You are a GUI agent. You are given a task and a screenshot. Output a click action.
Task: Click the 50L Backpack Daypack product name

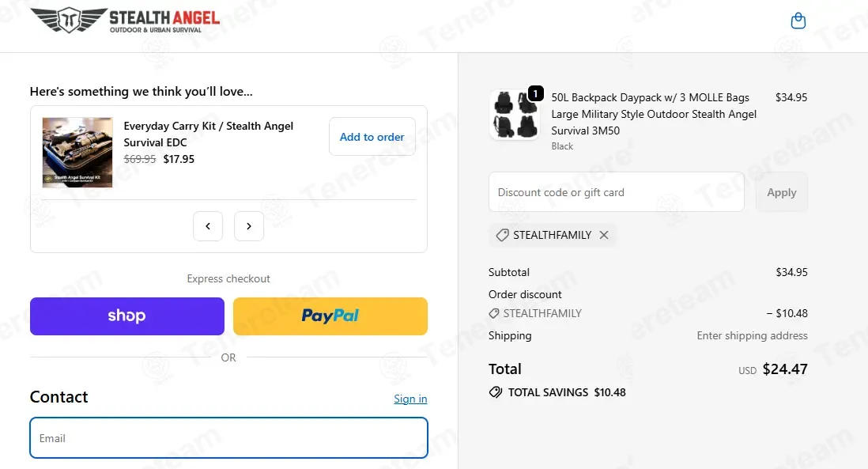653,114
